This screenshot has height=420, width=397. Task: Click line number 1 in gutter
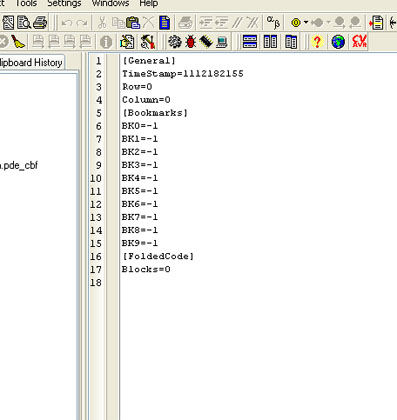(98, 61)
